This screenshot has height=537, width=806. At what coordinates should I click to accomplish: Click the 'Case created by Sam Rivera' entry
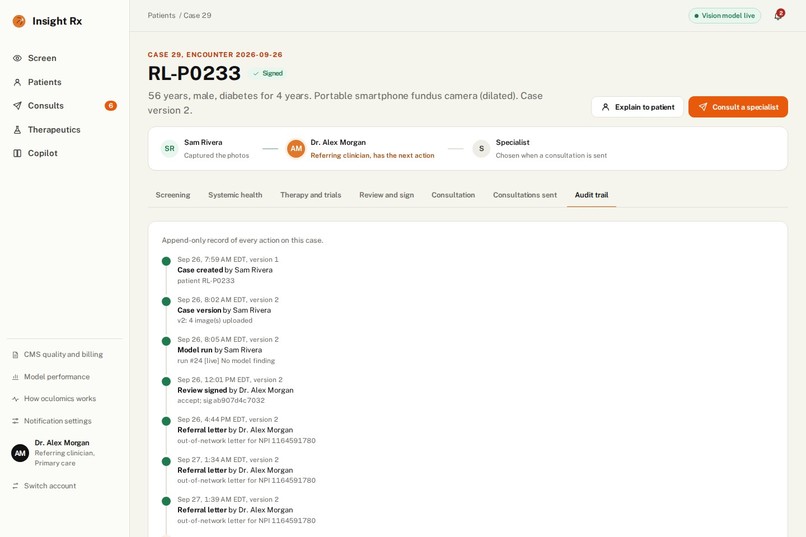tap(225, 270)
